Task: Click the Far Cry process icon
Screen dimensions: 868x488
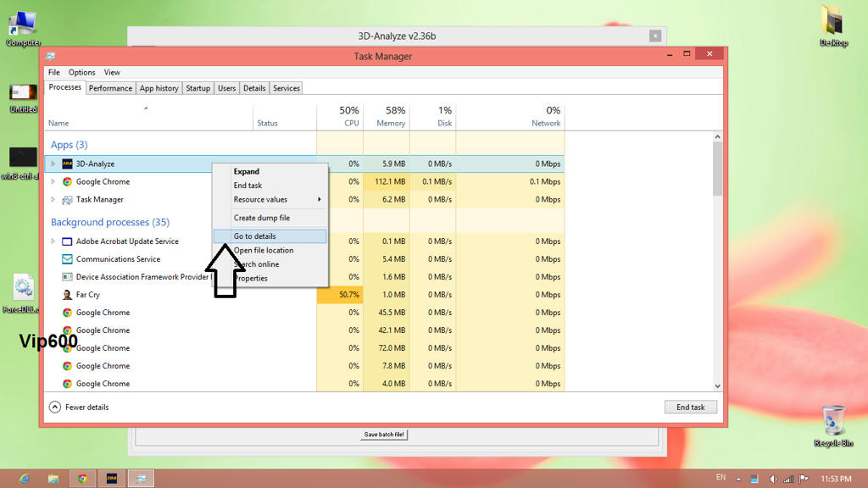Action: 67,295
